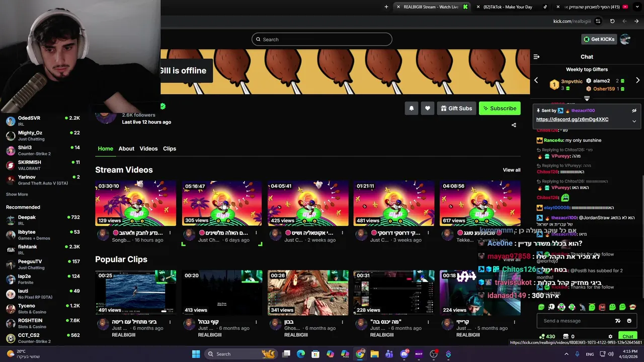Open a new browser tab
Screen dimensions: 644x362
pyautogui.click(x=386, y=7)
